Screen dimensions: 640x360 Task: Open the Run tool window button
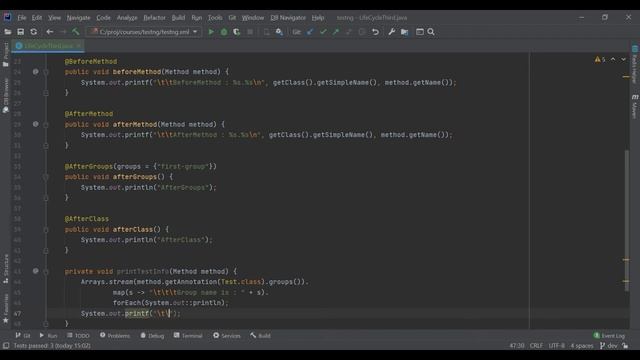[x=48, y=336]
